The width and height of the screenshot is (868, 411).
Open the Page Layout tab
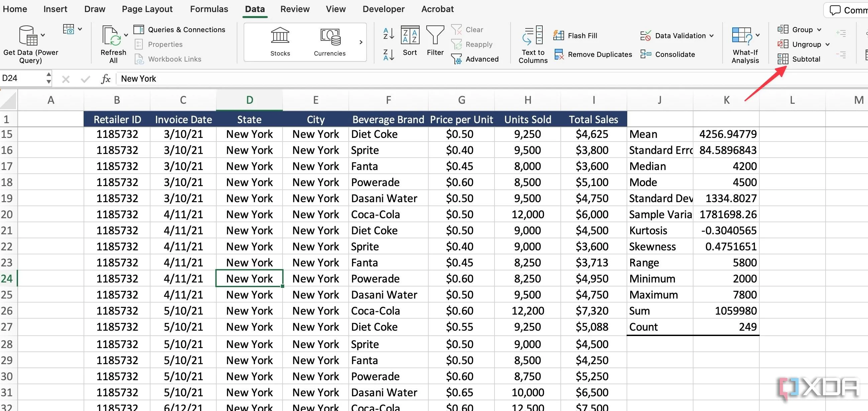pyautogui.click(x=147, y=9)
